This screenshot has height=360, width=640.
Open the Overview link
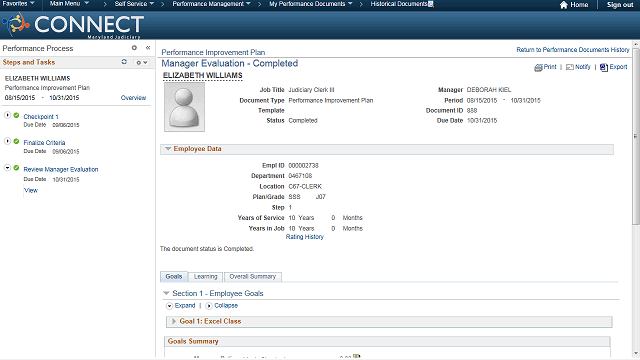[133, 98]
